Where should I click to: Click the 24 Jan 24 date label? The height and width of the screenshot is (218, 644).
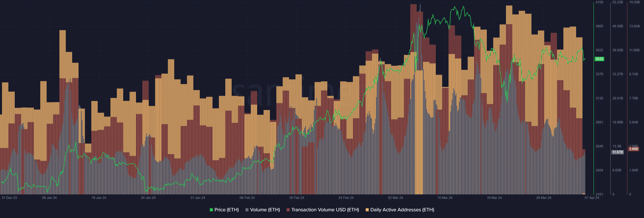[x=148, y=198]
